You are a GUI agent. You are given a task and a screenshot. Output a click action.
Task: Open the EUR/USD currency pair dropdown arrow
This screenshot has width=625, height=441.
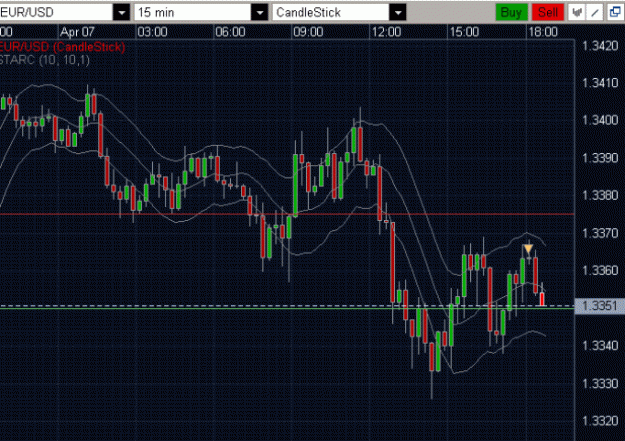click(x=122, y=12)
